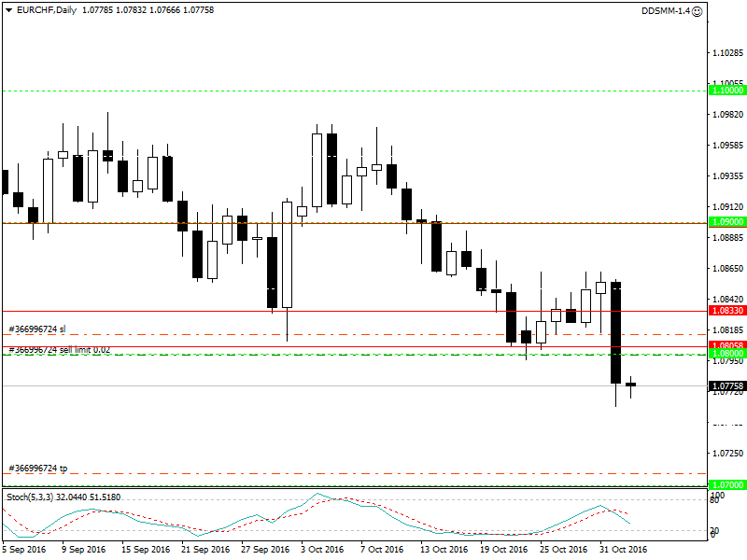
Task: Click the 1.08185 price scale value
Action: coord(728,330)
